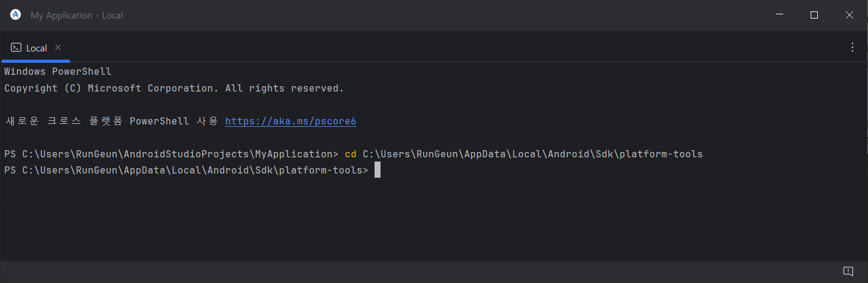Screen dimensions: 868x283
Task: Click the terminal icon on Local tab
Action: point(16,48)
